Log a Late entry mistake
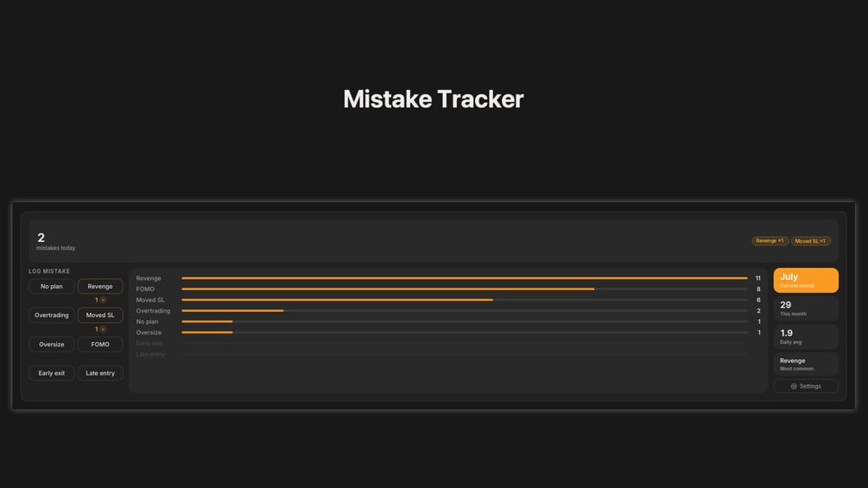 [100, 373]
